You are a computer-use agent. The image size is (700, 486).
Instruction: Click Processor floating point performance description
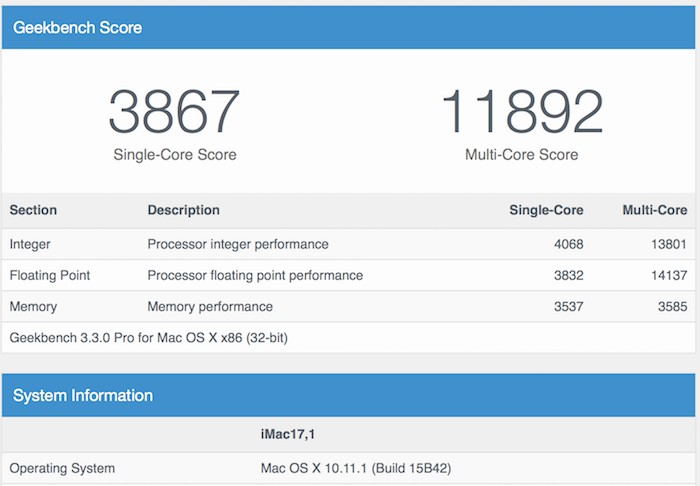(255, 275)
